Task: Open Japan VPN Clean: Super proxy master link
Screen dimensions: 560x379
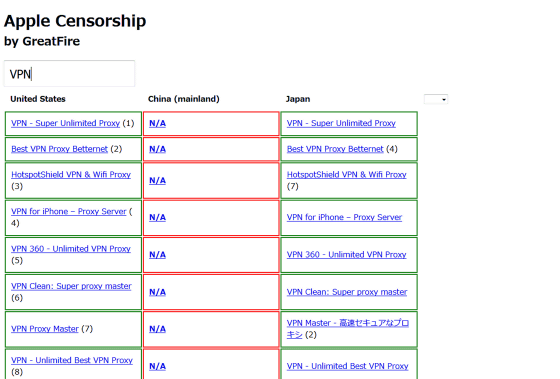Action: pos(347,292)
